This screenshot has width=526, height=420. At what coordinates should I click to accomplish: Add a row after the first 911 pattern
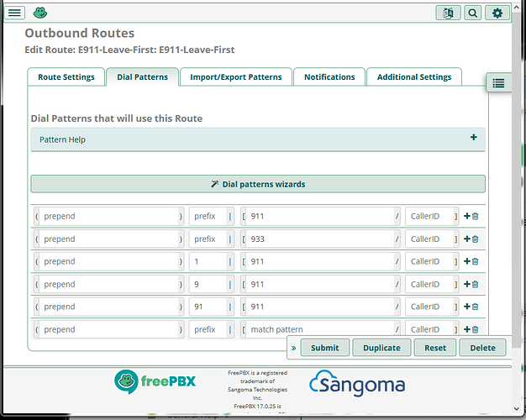pyautogui.click(x=467, y=217)
